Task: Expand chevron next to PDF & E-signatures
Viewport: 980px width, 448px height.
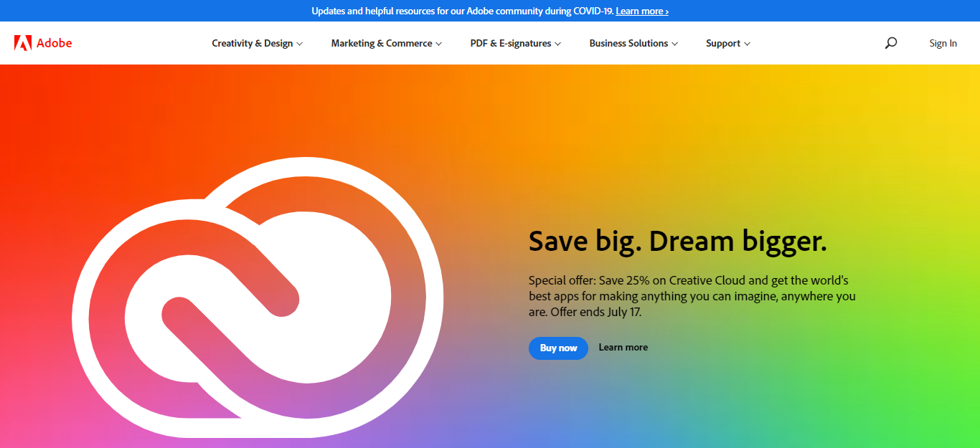Action: [x=557, y=44]
